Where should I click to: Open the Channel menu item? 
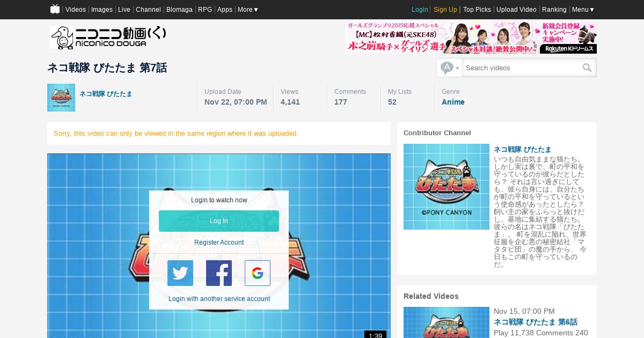click(148, 10)
